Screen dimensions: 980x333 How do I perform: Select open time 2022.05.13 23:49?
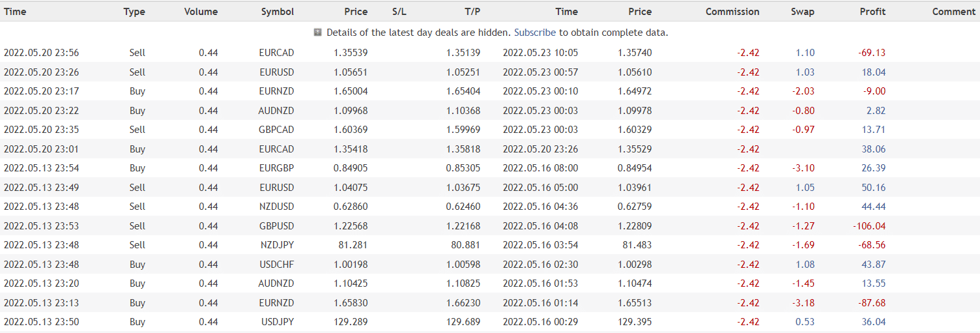click(41, 188)
